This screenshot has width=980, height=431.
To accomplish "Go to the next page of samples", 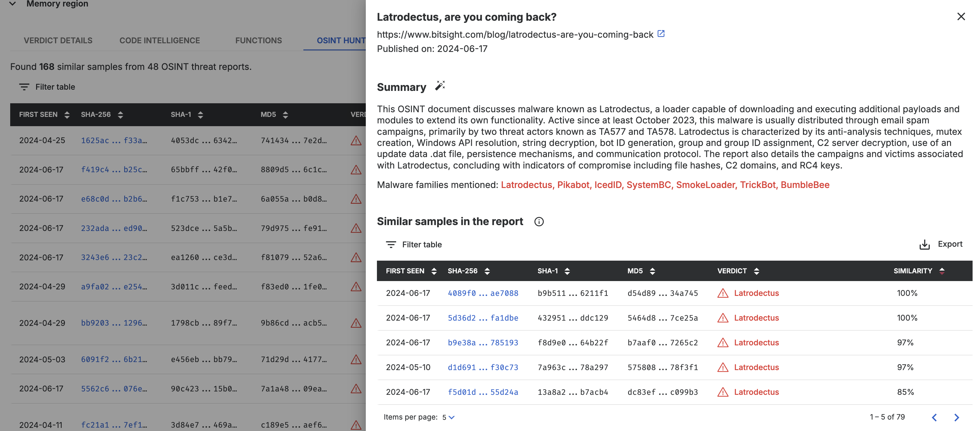I will 957,417.
